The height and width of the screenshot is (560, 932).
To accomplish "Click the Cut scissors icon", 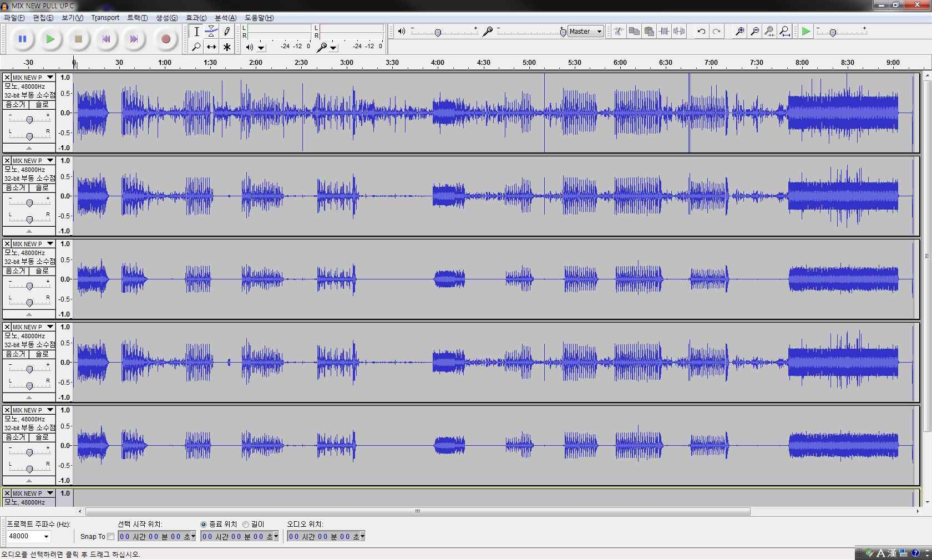I will point(619,31).
